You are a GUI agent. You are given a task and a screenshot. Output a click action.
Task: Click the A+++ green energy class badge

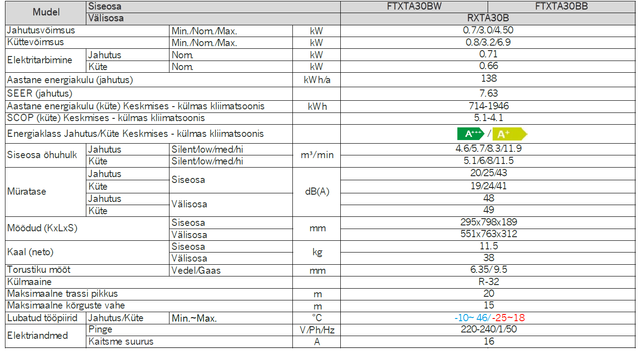[x=471, y=134]
